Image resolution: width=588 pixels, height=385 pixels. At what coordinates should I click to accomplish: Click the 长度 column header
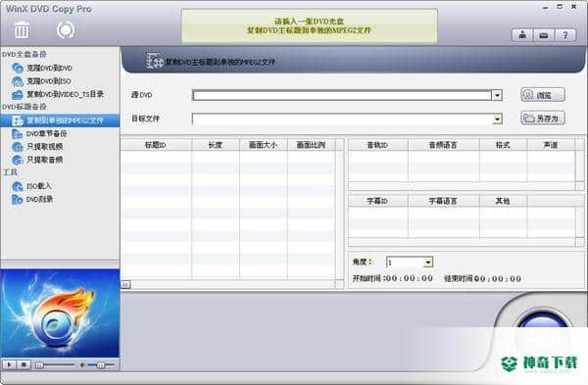pyautogui.click(x=216, y=145)
